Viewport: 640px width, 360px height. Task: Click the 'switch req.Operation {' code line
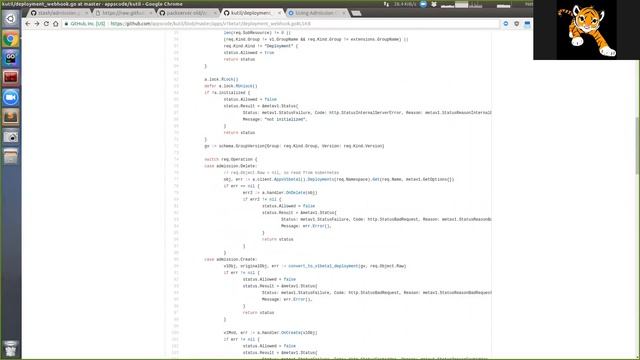231,159
